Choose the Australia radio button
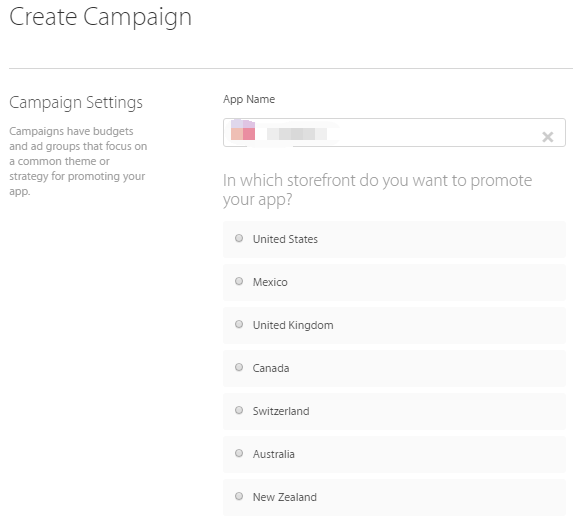The height and width of the screenshot is (519, 573). click(239, 453)
